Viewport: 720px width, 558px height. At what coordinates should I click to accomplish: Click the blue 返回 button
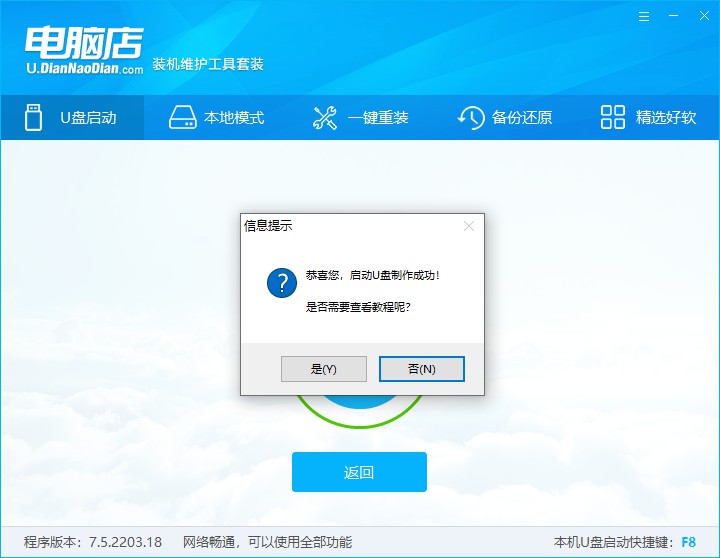pyautogui.click(x=359, y=472)
